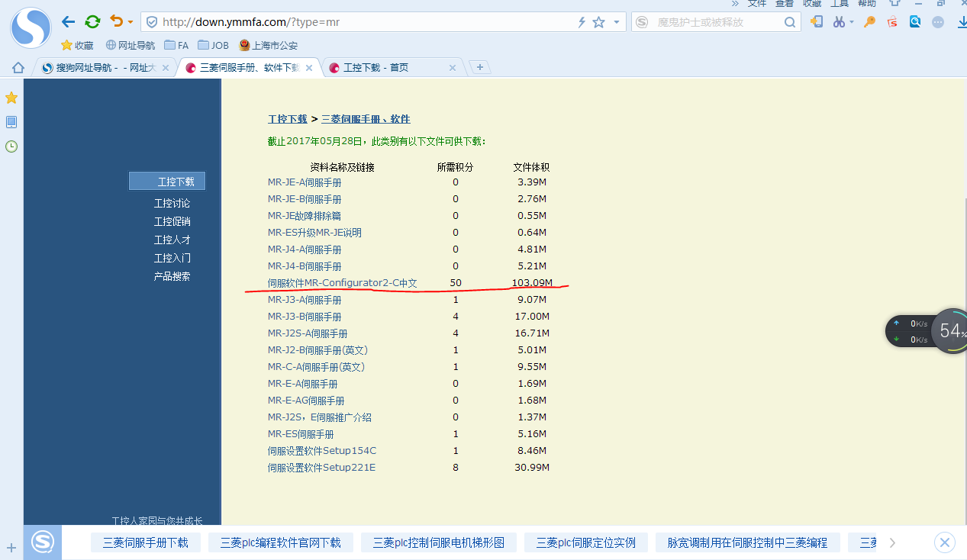The image size is (967, 560).
Task: Click the browser back arrow button
Action: [69, 22]
